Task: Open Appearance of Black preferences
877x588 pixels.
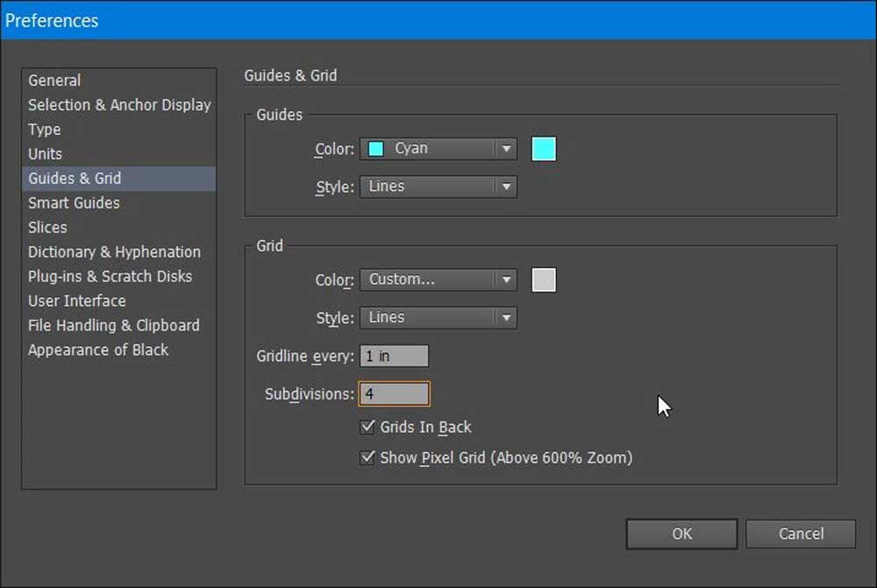Action: [98, 350]
